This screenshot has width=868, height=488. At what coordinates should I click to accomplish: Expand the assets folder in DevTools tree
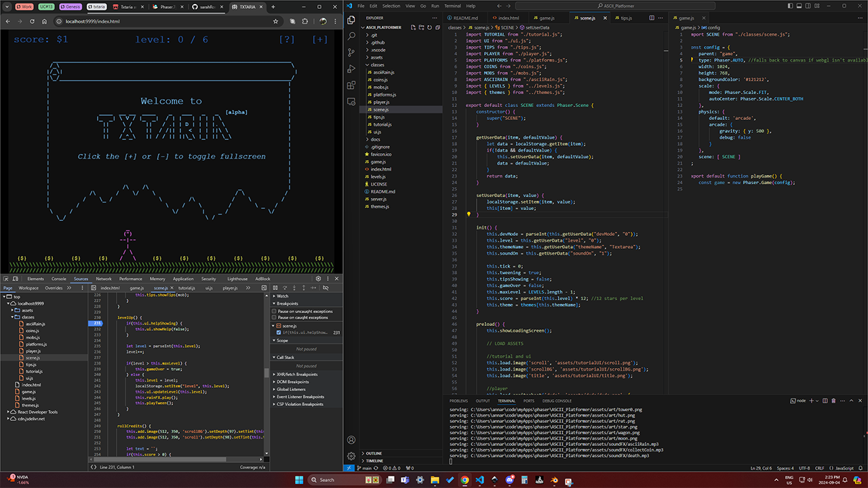27,310
